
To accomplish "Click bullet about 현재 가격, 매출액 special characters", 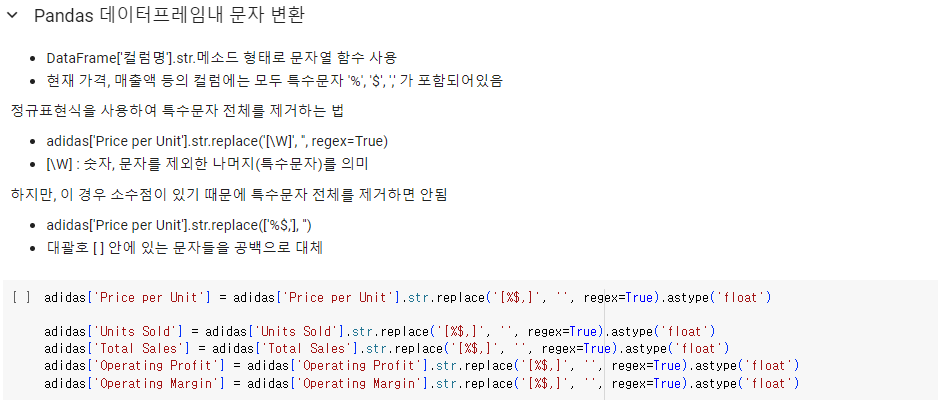I will [275, 81].
